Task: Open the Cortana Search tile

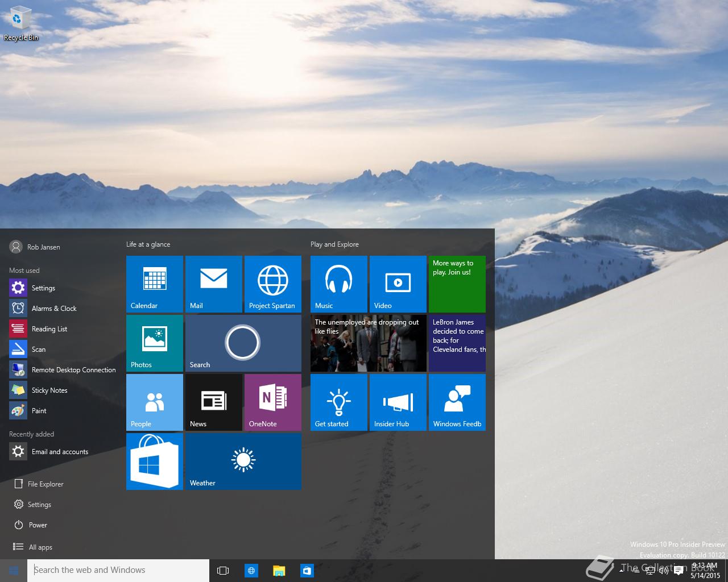Action: [x=243, y=343]
